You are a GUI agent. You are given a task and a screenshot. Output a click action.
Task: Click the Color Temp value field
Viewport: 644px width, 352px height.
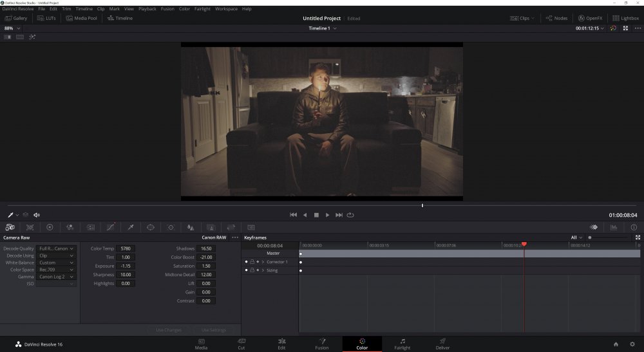tap(125, 248)
